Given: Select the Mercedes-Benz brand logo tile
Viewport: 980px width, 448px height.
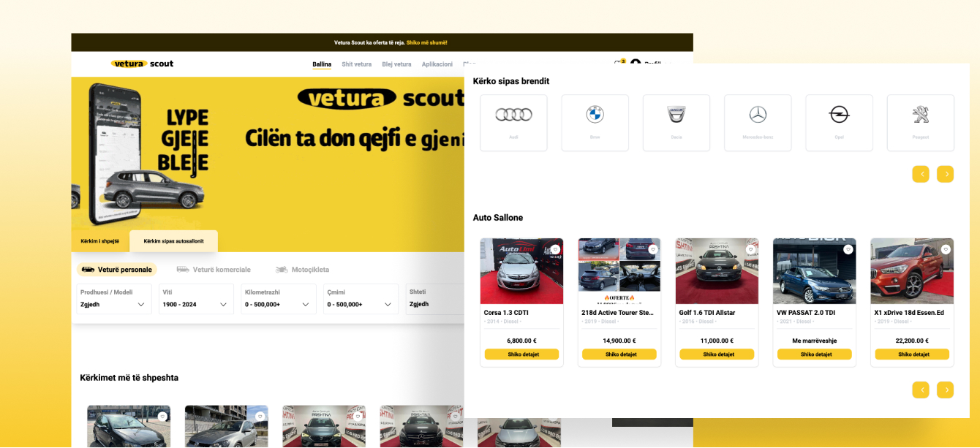Looking at the screenshot, I should (758, 123).
